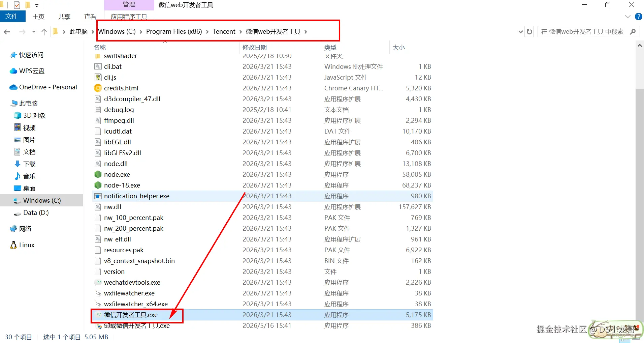Expand the recent locations dropdown arrow
Viewport: 644px width, 343px height.
point(34,32)
